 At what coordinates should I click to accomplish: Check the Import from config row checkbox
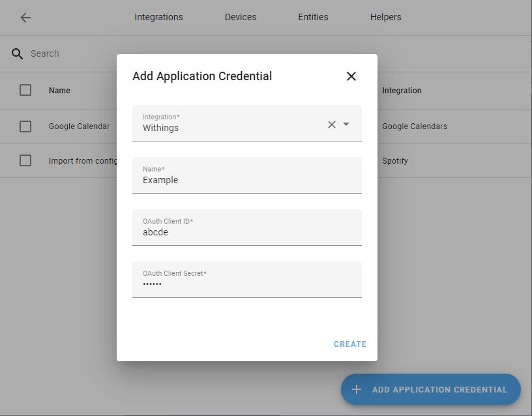coord(25,160)
